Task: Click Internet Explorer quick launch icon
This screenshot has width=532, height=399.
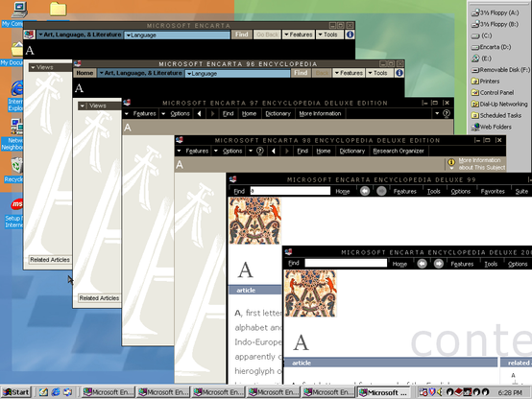Action: [x=56, y=392]
